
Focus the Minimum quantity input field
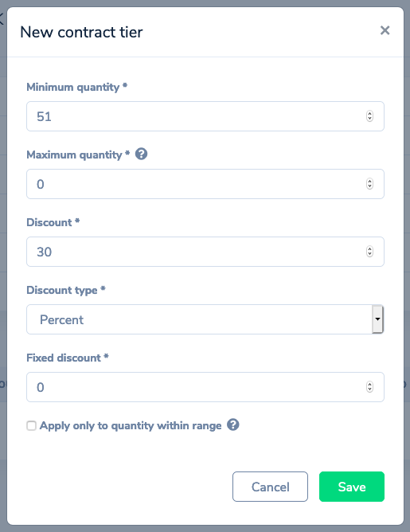coord(205,116)
